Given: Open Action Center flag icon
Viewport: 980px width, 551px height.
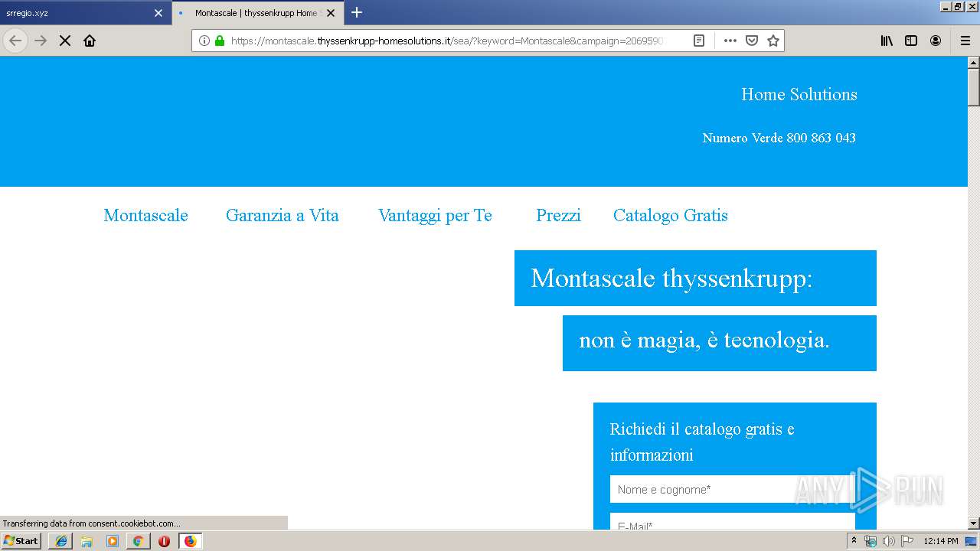Looking at the screenshot, I should click(907, 541).
